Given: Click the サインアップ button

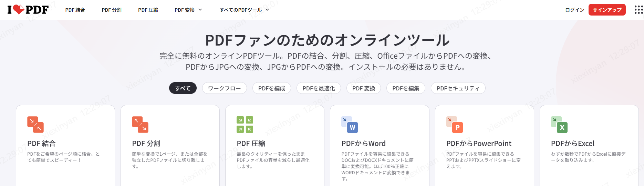Looking at the screenshot, I should tap(607, 10).
